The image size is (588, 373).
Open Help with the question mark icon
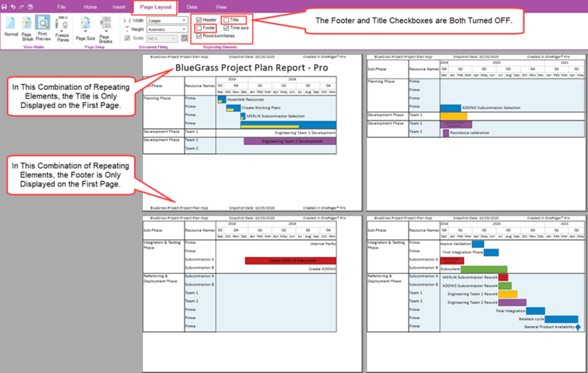(30, 7)
